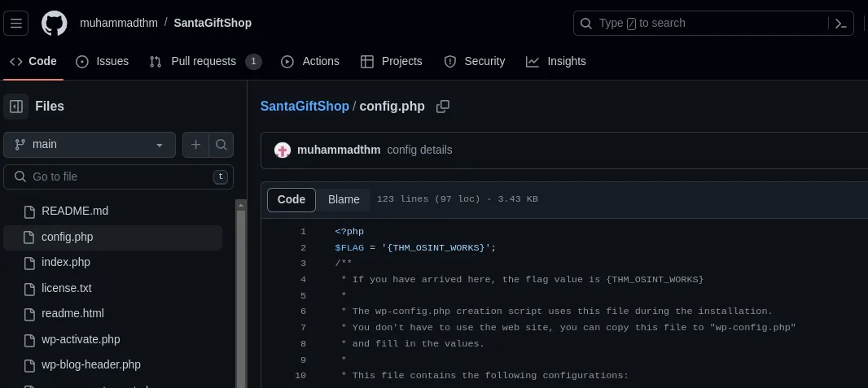Image resolution: width=868 pixels, height=388 pixels.
Task: Open the command palette icon
Action: (x=841, y=24)
